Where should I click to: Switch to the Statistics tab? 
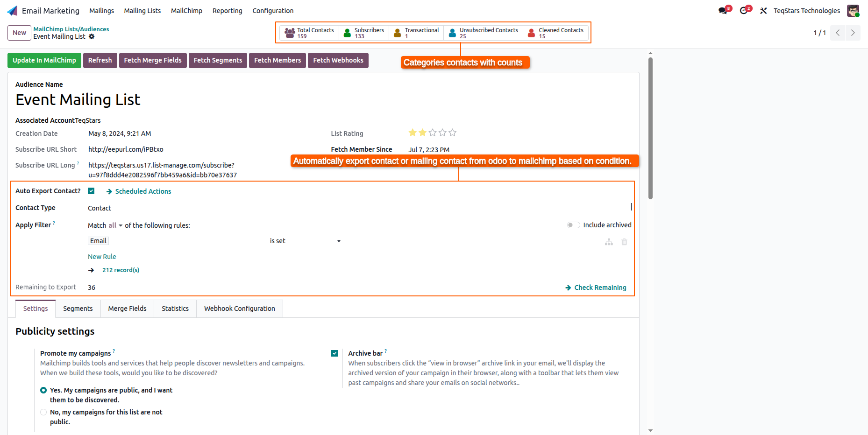[x=175, y=309]
